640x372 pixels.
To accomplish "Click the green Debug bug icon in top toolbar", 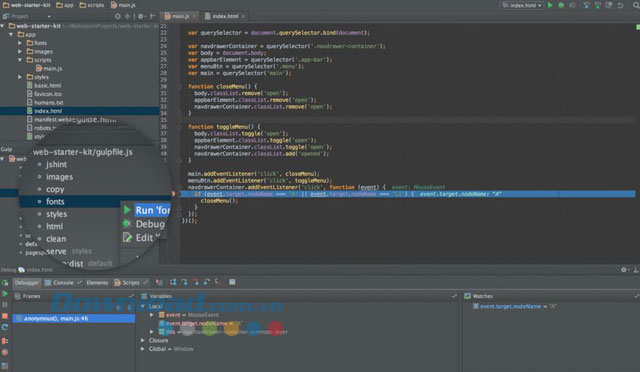I will [x=561, y=5].
